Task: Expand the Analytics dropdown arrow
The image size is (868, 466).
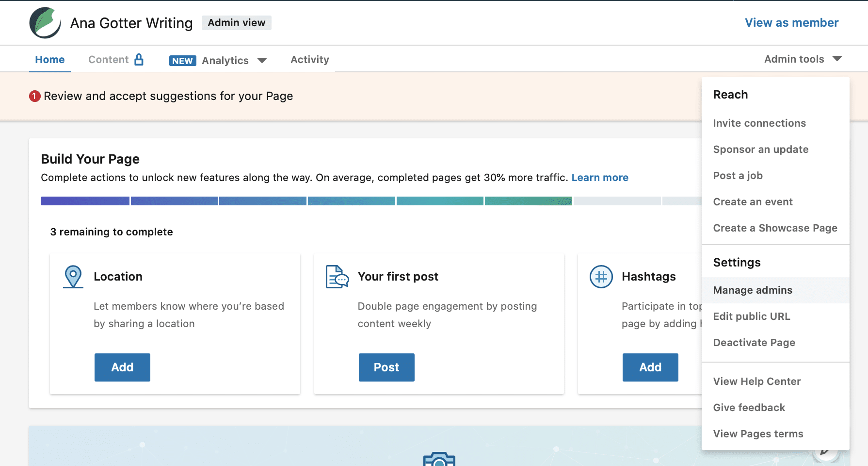Action: [x=262, y=61]
